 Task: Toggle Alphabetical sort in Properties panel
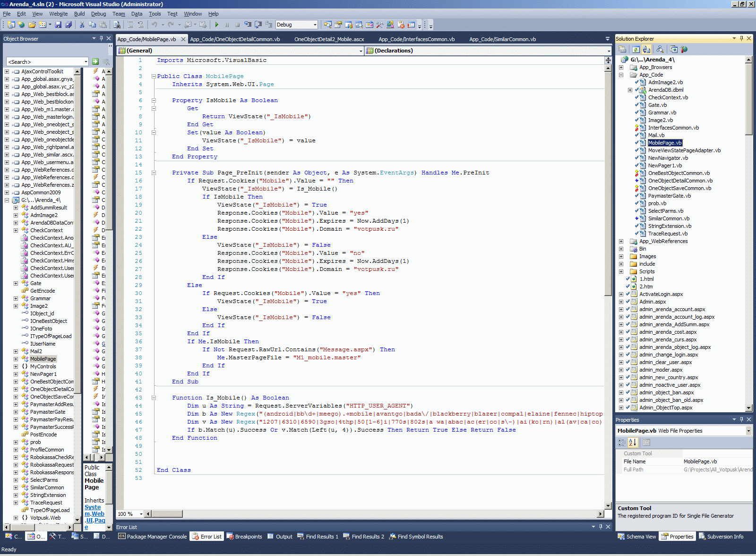(633, 443)
